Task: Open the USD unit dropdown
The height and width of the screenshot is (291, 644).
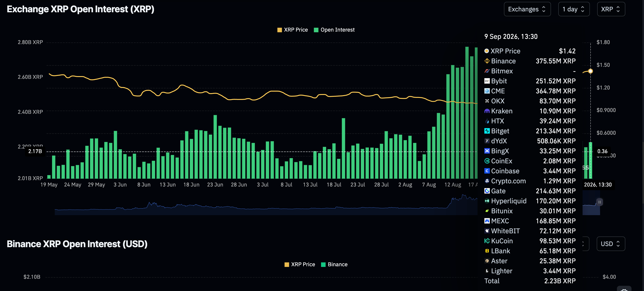Action: (x=611, y=244)
